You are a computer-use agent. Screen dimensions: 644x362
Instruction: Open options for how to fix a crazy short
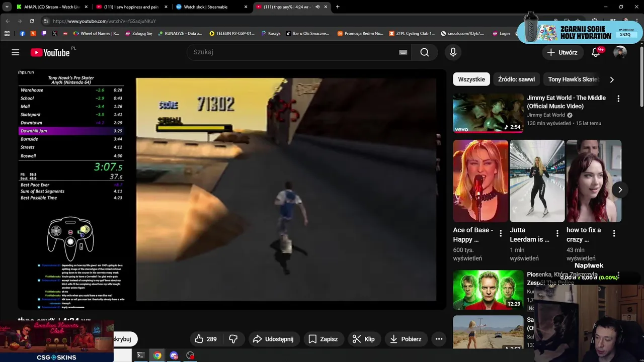(x=614, y=233)
